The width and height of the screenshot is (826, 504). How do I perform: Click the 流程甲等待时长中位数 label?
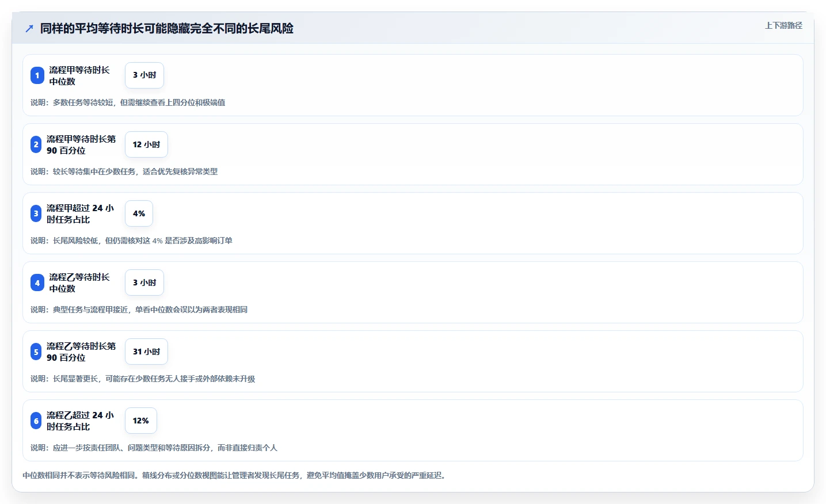pyautogui.click(x=79, y=75)
